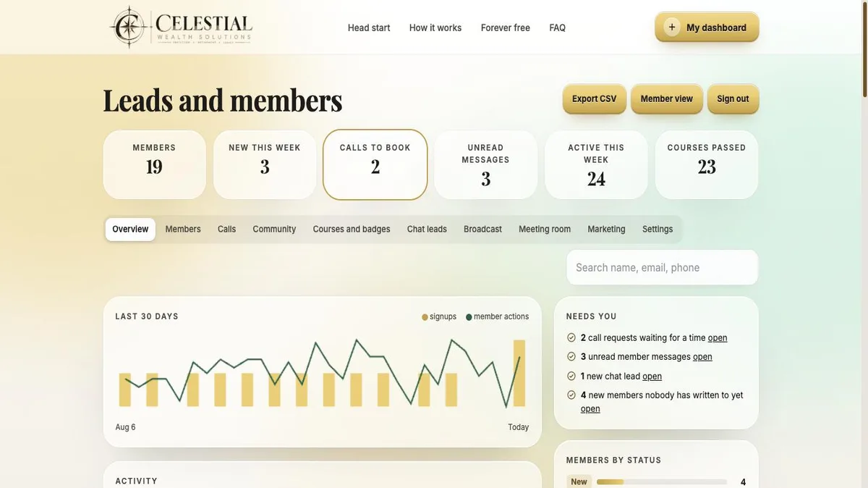This screenshot has width=868, height=488.
Task: Open unread member messages link
Action: 703,357
